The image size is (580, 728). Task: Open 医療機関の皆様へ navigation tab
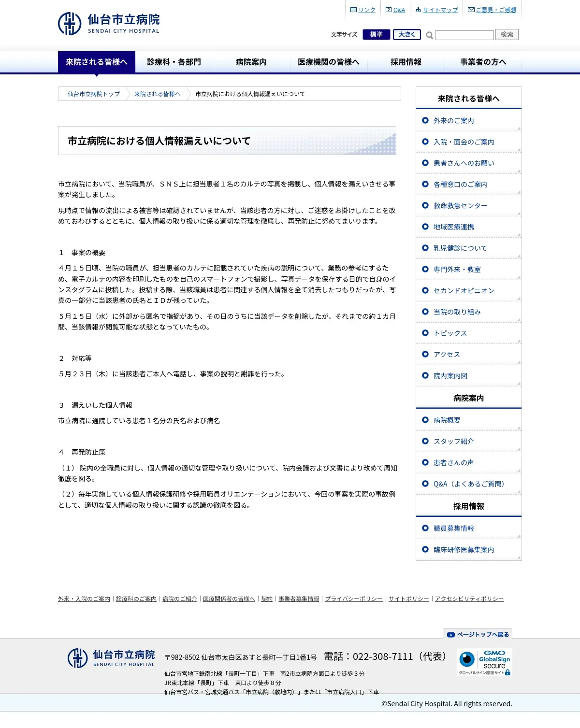pyautogui.click(x=329, y=62)
